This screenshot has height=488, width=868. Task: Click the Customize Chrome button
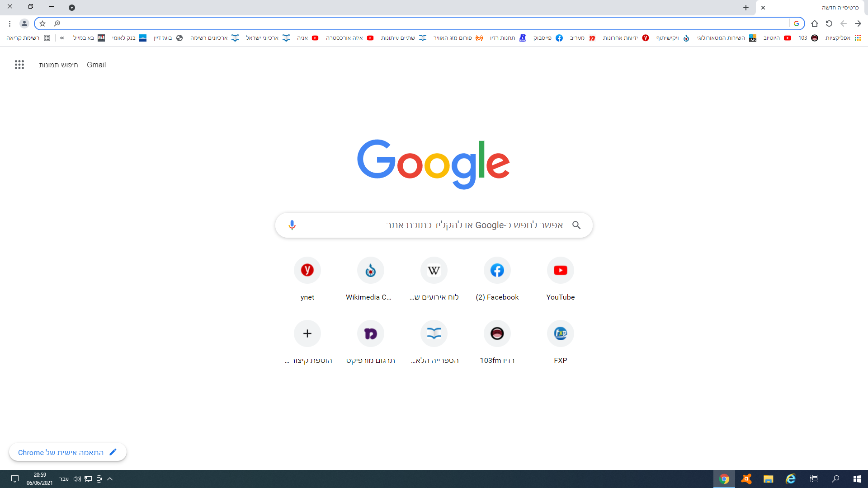(68, 452)
